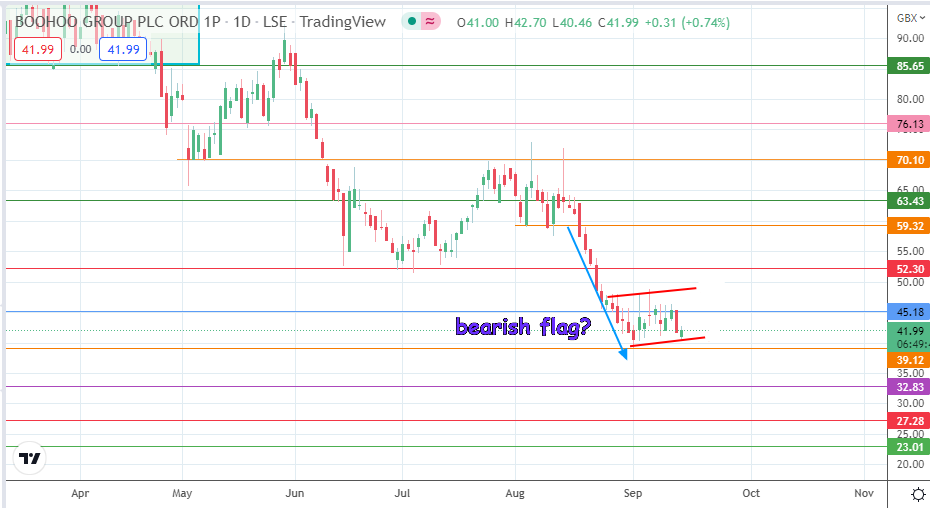Click the +0.31 (+0.74%) change value
930x508 pixels.
687,23
